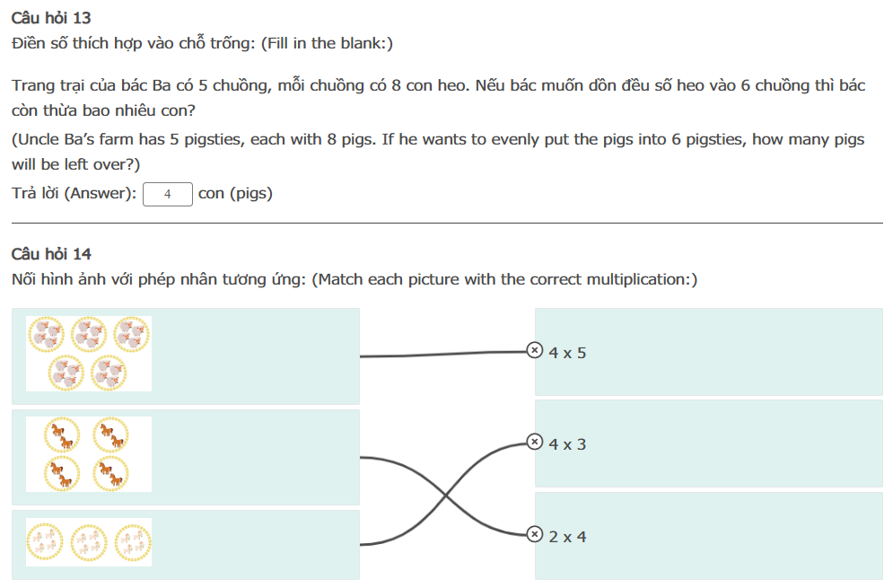Click the Câu hỏi 13 heading
The image size is (893, 588).
51,18
